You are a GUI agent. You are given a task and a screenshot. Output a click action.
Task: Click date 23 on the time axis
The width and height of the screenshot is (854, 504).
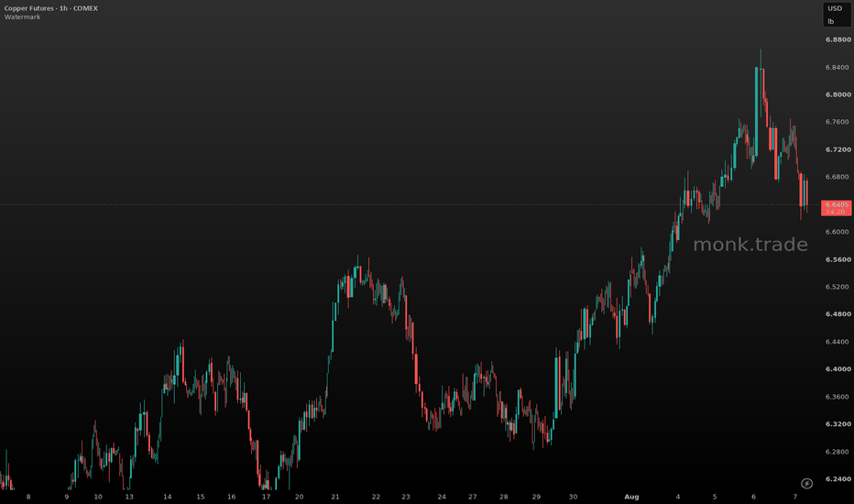coord(406,497)
